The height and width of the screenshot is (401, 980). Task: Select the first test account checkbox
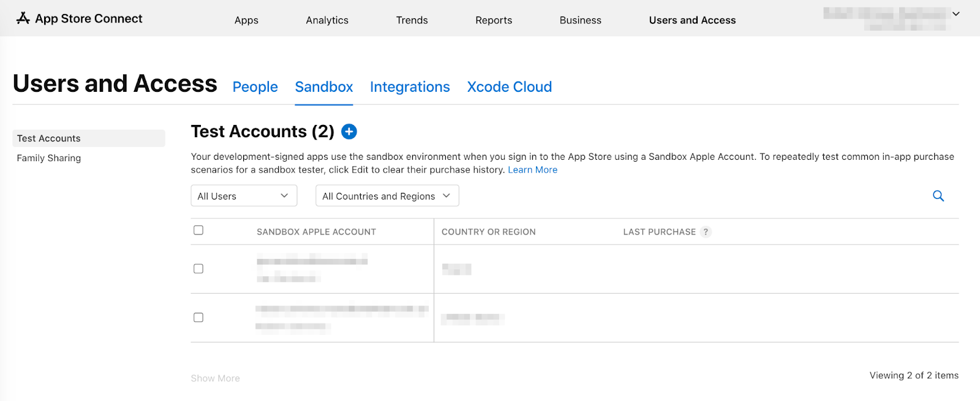click(x=198, y=269)
